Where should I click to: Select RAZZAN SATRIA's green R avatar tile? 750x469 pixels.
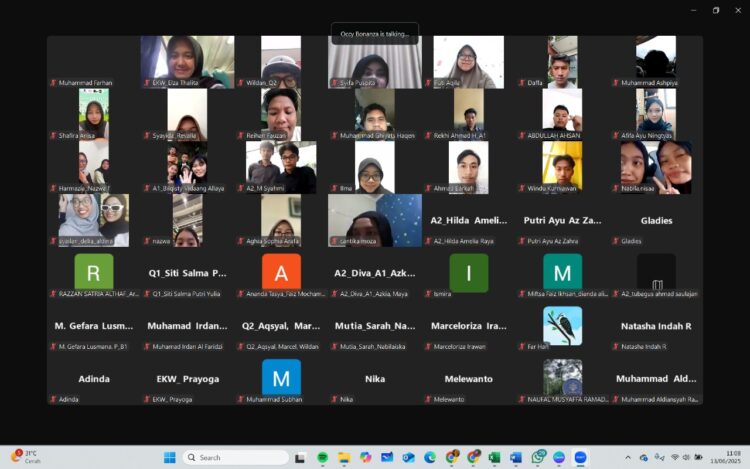(x=94, y=272)
